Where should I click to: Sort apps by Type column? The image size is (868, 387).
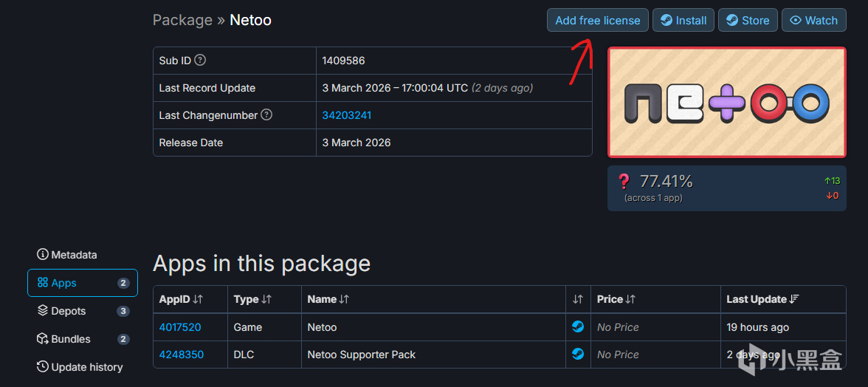252,299
